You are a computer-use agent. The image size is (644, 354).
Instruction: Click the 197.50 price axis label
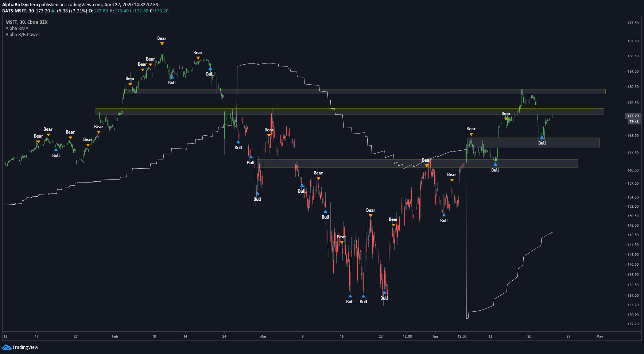[x=633, y=23]
